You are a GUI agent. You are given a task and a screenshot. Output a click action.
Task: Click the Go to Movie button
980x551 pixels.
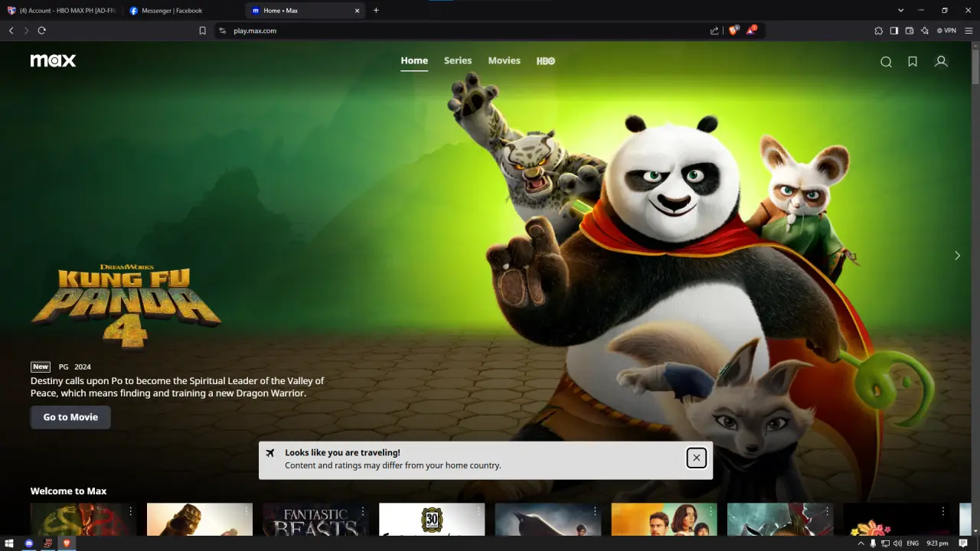(70, 417)
